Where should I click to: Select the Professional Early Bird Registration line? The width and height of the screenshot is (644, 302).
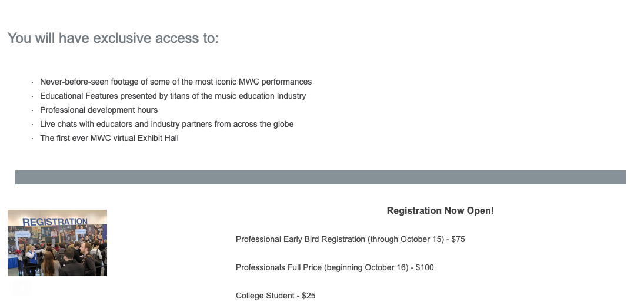(x=350, y=239)
